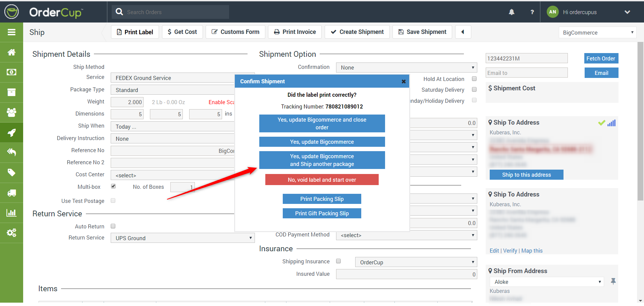This screenshot has width=644, height=306.
Task: Open help question mark
Action: point(532,12)
